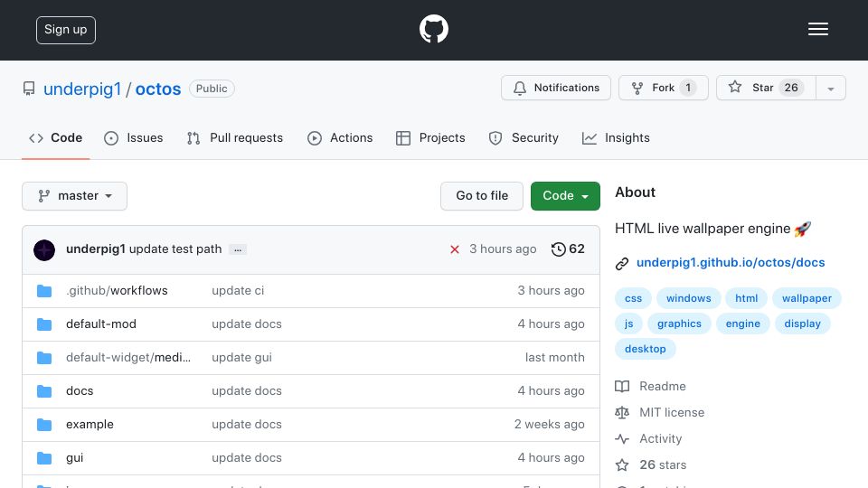Viewport: 868px width, 488px height.
Task: Switch to the Issues tab
Action: (x=134, y=137)
